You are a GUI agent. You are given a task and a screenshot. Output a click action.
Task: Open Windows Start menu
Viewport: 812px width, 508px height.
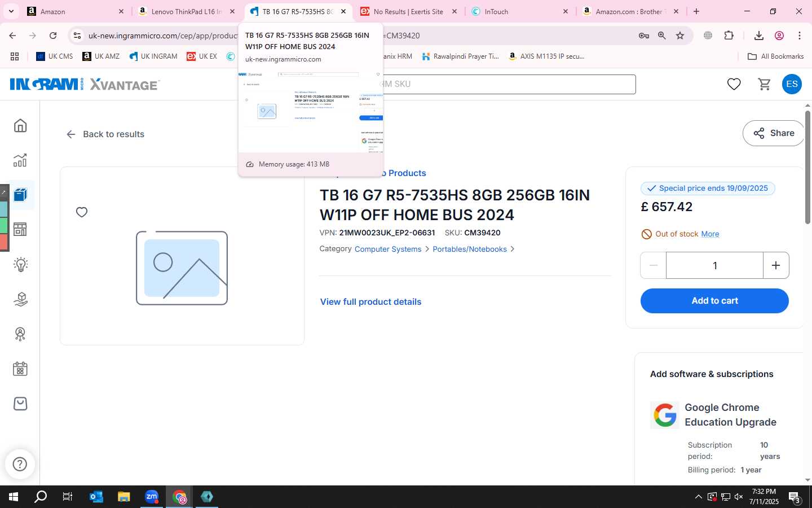[14, 497]
